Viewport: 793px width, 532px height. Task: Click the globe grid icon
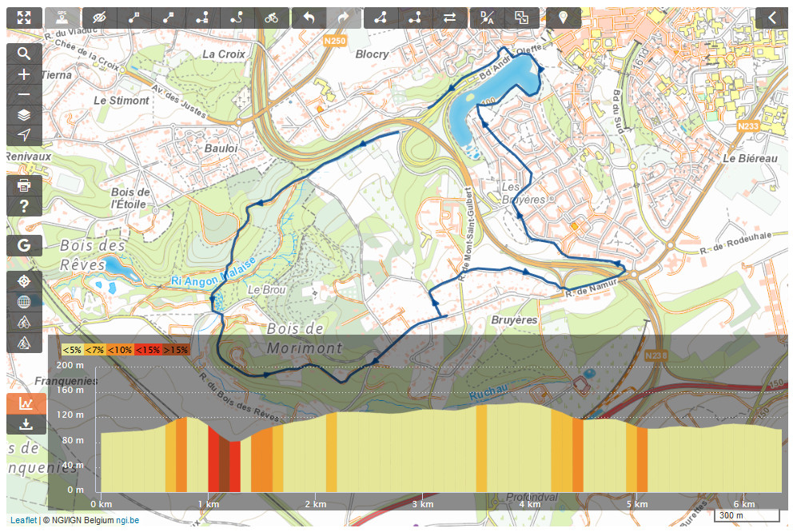point(24,302)
